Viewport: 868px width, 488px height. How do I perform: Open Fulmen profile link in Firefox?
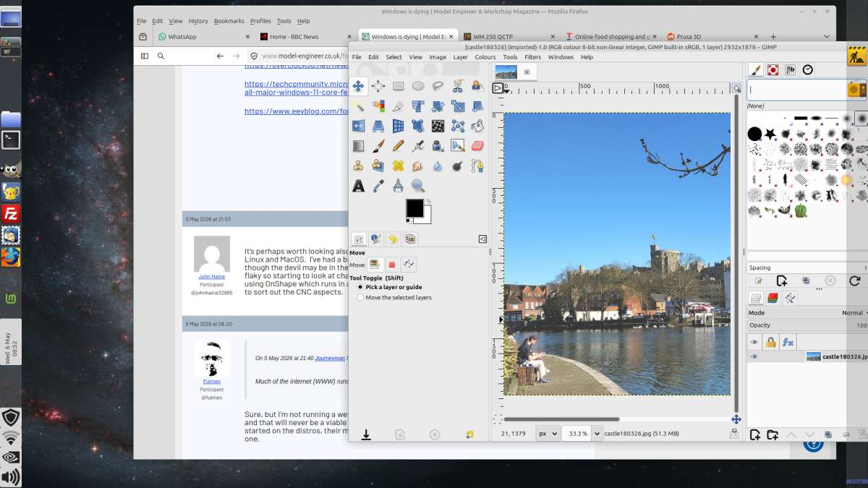(x=212, y=381)
